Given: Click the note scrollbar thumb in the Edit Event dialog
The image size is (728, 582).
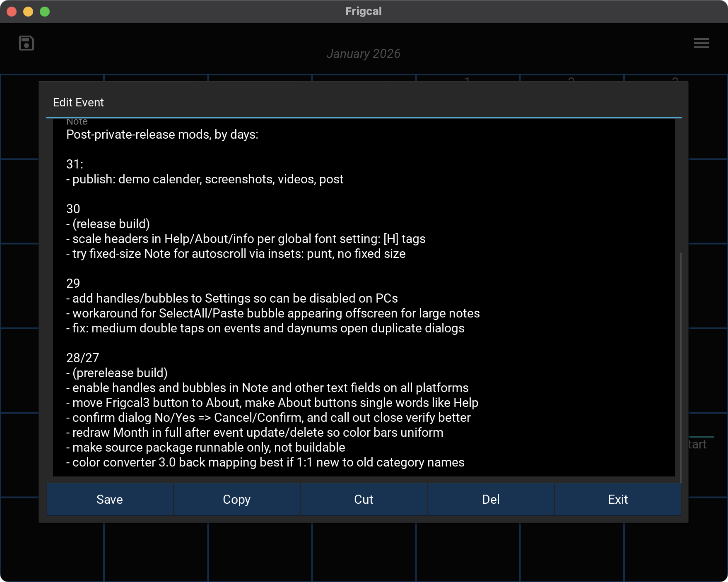Looking at the screenshot, I should (x=680, y=368).
